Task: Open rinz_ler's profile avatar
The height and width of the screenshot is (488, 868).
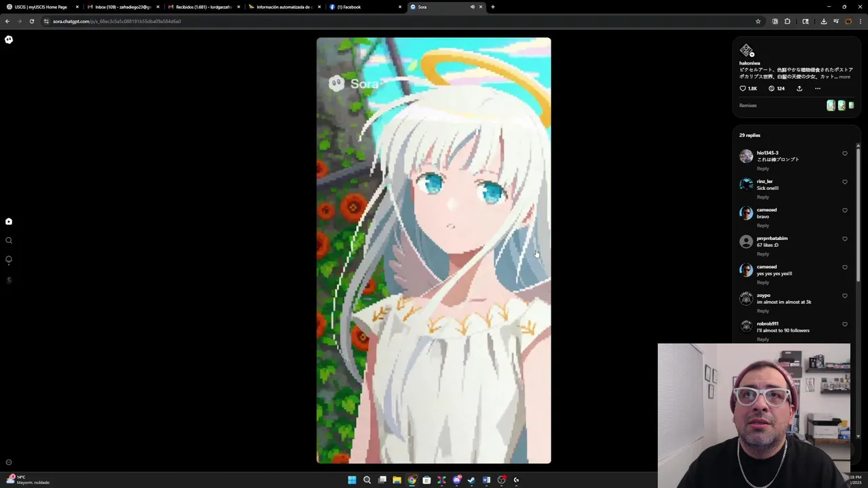Action: tap(746, 184)
